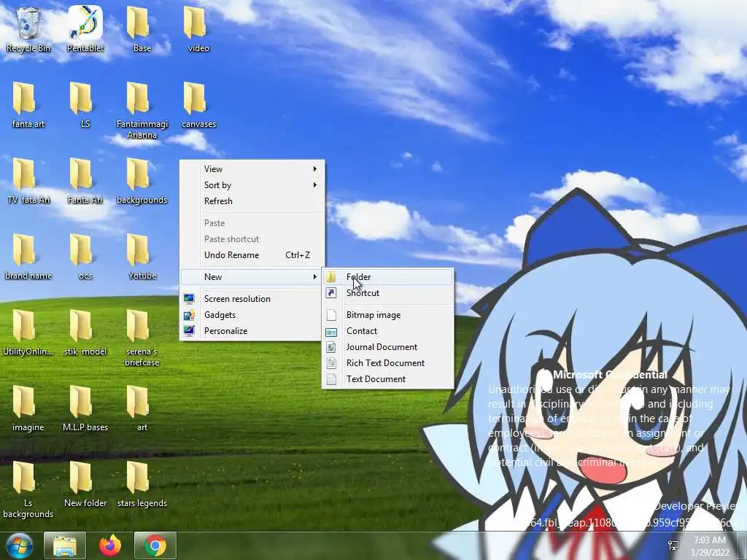Select the Fanta Ari folder icon
The image size is (747, 560).
click(85, 181)
